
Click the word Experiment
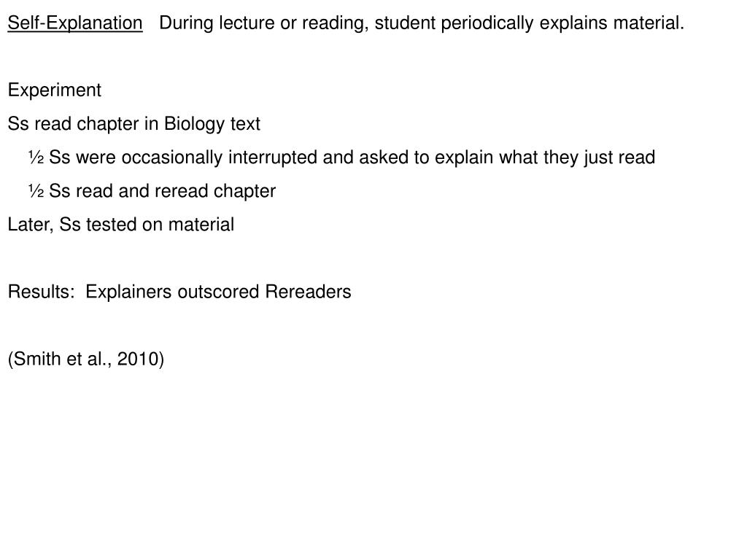(x=55, y=90)
